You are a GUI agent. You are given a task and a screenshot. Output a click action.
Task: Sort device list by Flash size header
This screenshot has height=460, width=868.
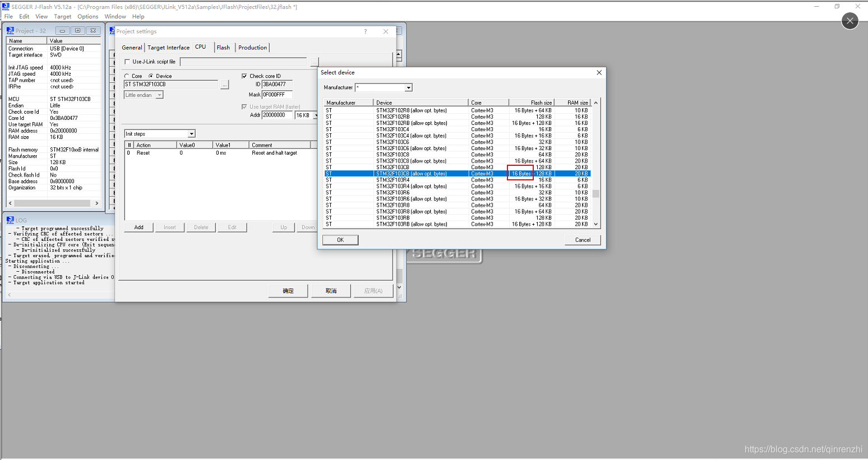coord(532,103)
